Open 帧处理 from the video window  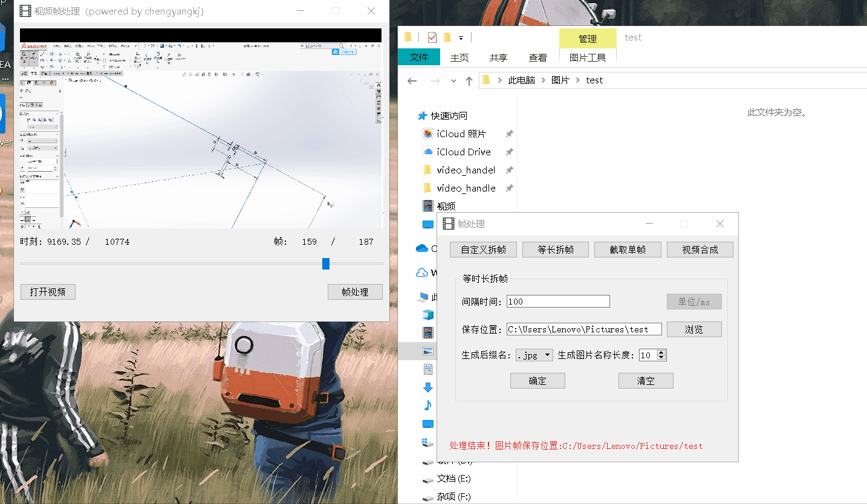(x=355, y=292)
